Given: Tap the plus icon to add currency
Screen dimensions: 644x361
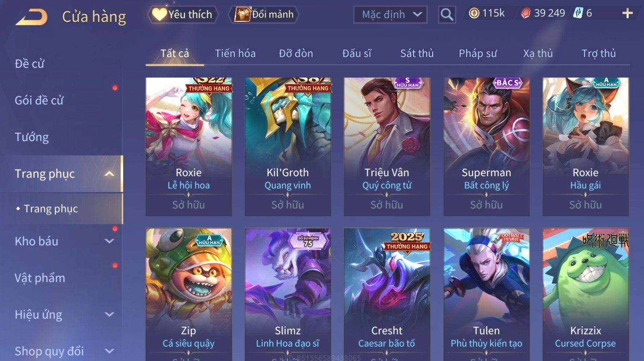Looking at the screenshot, I should (x=627, y=14).
